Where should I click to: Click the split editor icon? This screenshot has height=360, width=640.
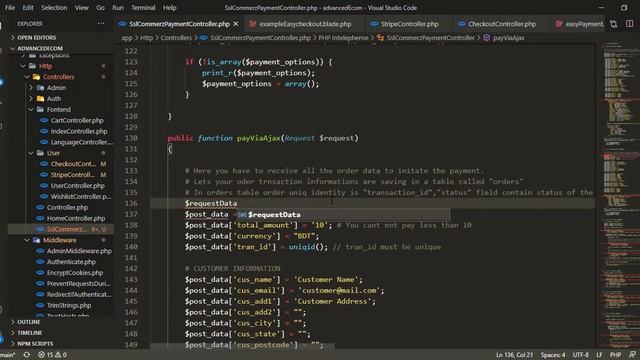pos(629,24)
